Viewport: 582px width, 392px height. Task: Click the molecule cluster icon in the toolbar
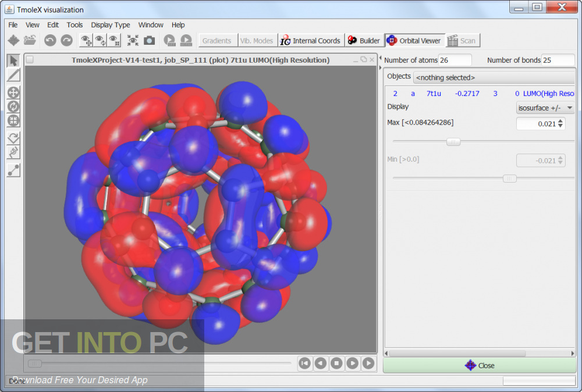(14, 41)
